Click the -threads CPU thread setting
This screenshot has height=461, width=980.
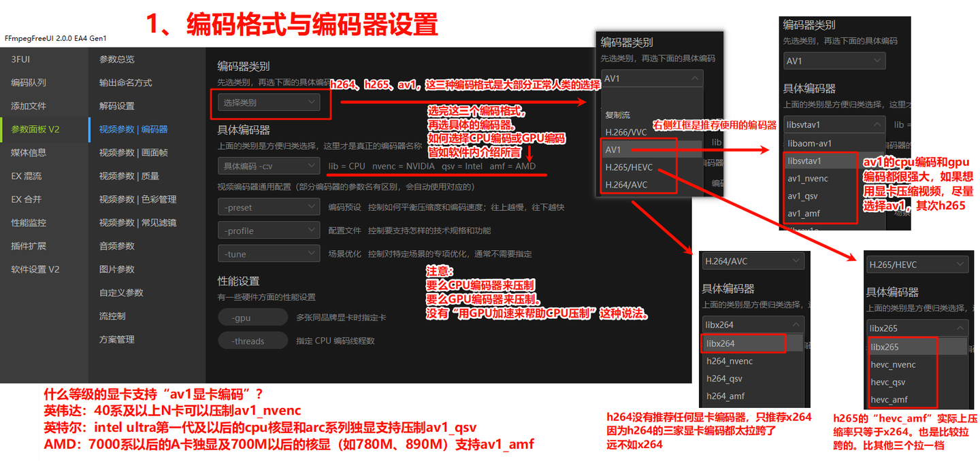pyautogui.click(x=252, y=340)
